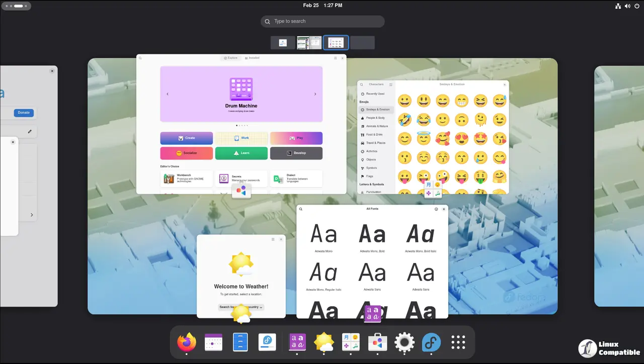Viewport: 644px width, 364px height.
Task: Switch to the empty last workspace thumbnail
Action: (x=362, y=43)
